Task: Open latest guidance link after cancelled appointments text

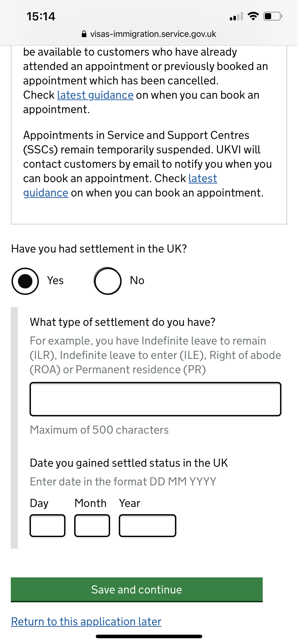Action: (x=95, y=95)
